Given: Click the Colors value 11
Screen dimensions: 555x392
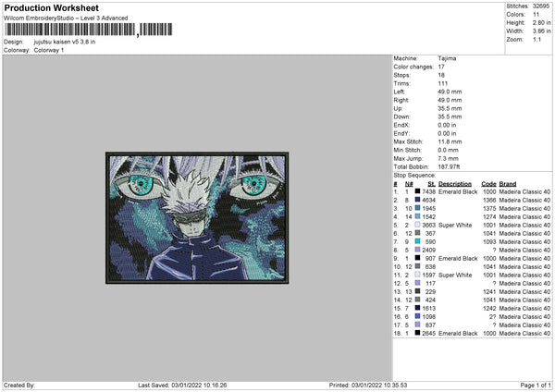Looking at the screenshot, I should pyautogui.click(x=536, y=15).
